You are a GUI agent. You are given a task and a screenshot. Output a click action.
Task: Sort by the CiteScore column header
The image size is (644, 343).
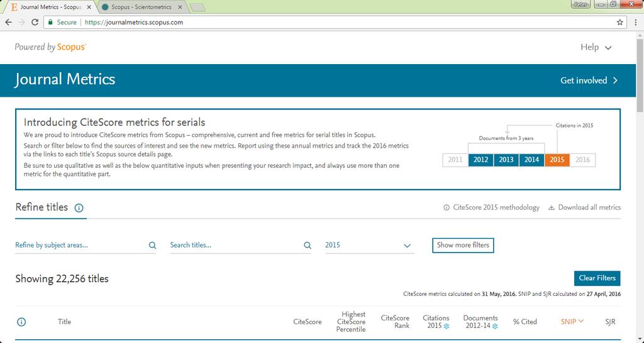(x=307, y=322)
